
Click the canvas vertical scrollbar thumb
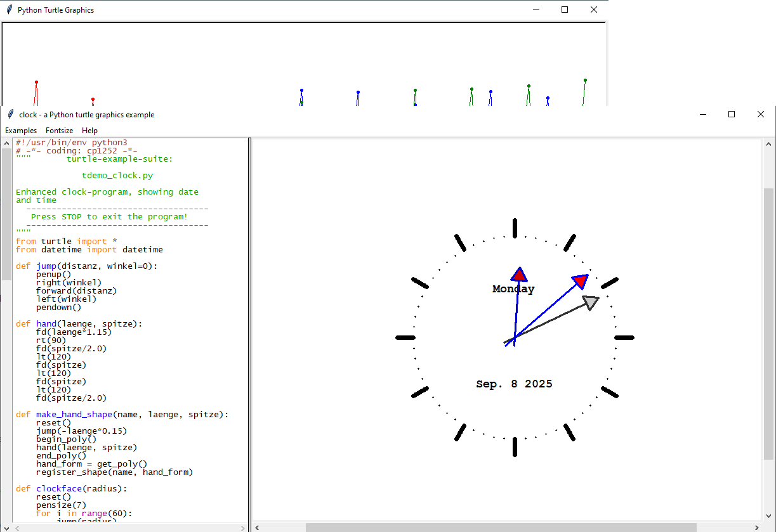click(768, 323)
